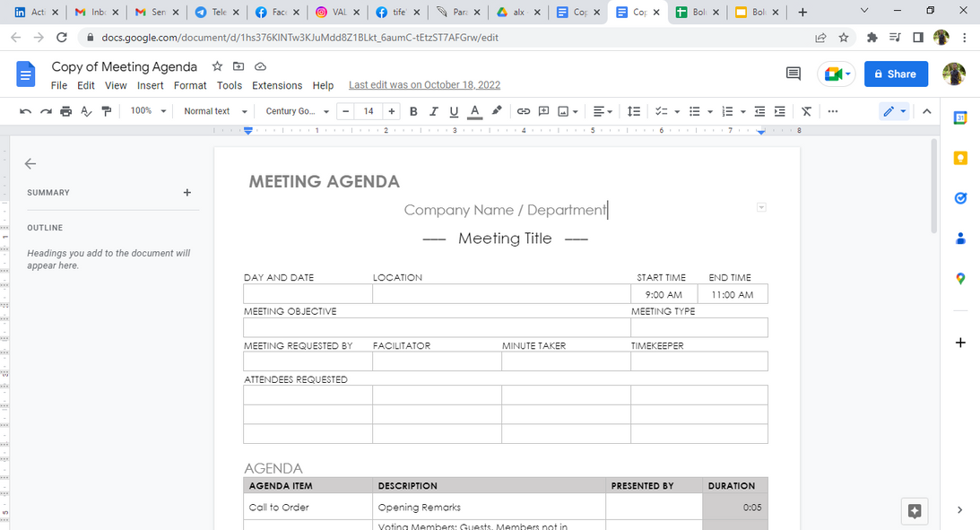Decrease font size with minus button
Image resolution: width=980 pixels, height=530 pixels.
[x=345, y=111]
